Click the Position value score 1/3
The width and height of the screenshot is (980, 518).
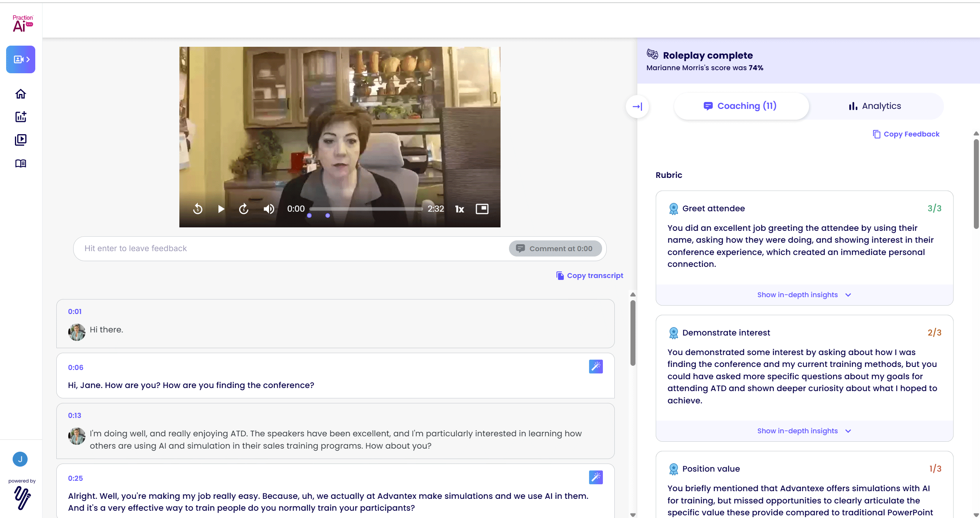coord(935,469)
